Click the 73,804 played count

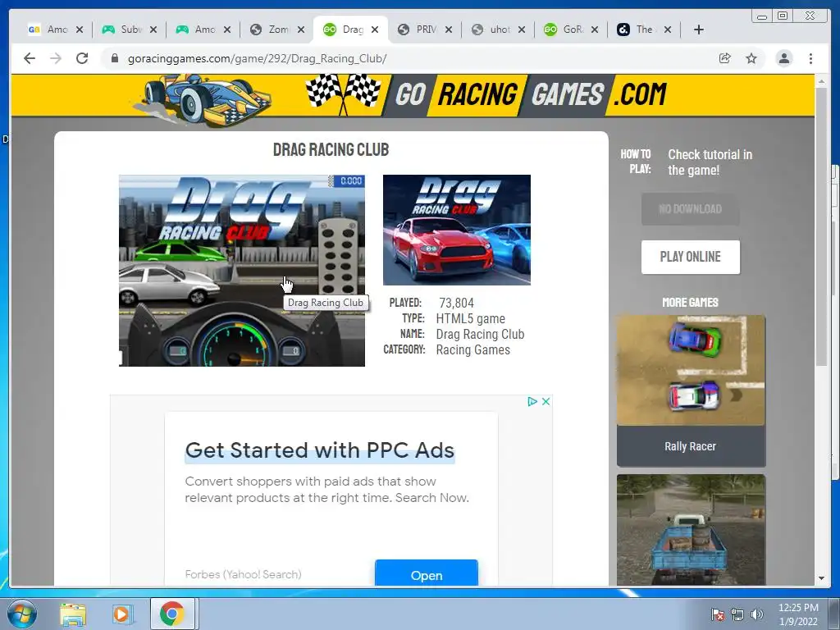tap(456, 304)
